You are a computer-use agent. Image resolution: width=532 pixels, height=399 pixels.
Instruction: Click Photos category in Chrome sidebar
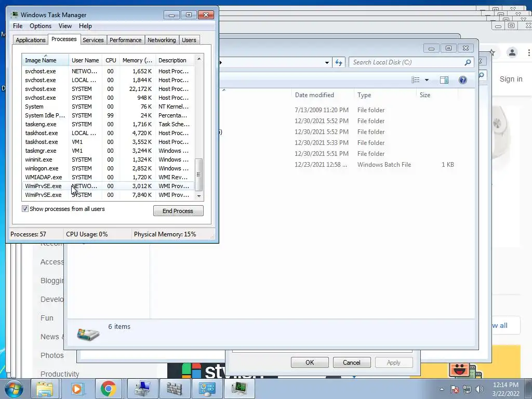pyautogui.click(x=52, y=355)
